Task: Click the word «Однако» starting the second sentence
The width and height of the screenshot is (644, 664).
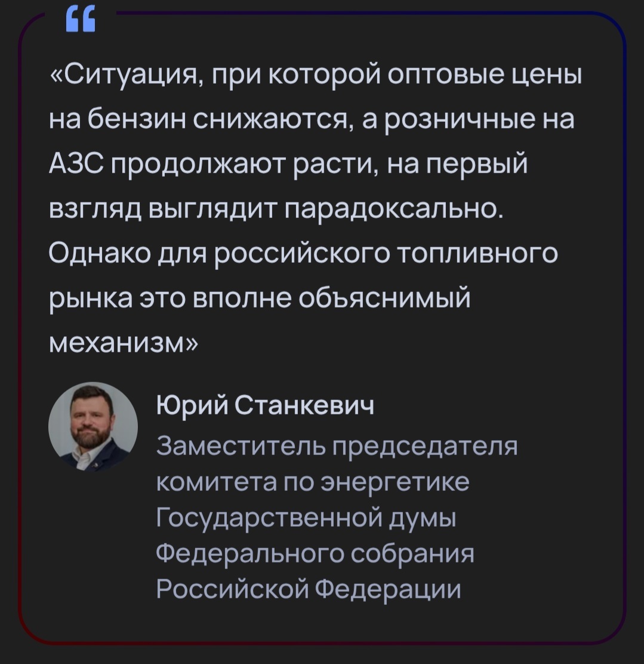Action: [x=100, y=254]
